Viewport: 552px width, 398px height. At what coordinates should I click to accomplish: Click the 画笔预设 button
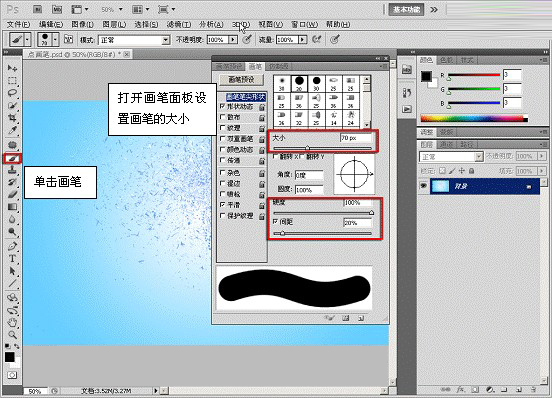pyautogui.click(x=241, y=80)
